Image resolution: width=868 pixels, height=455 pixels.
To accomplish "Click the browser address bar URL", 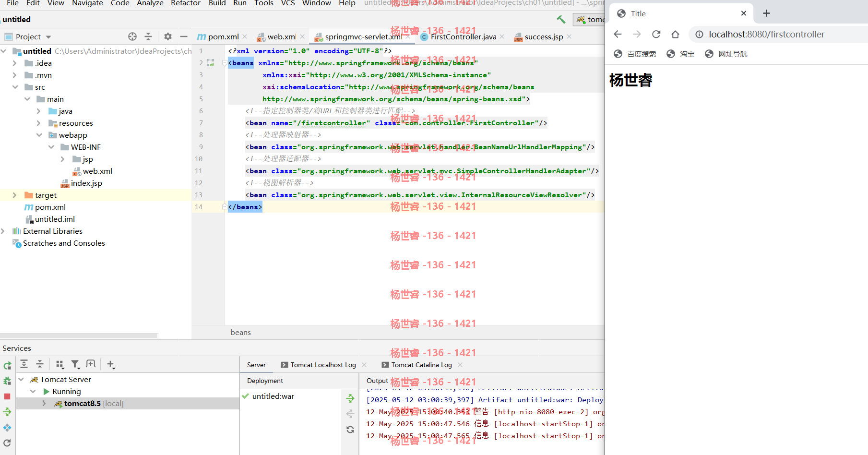I will click(x=766, y=34).
